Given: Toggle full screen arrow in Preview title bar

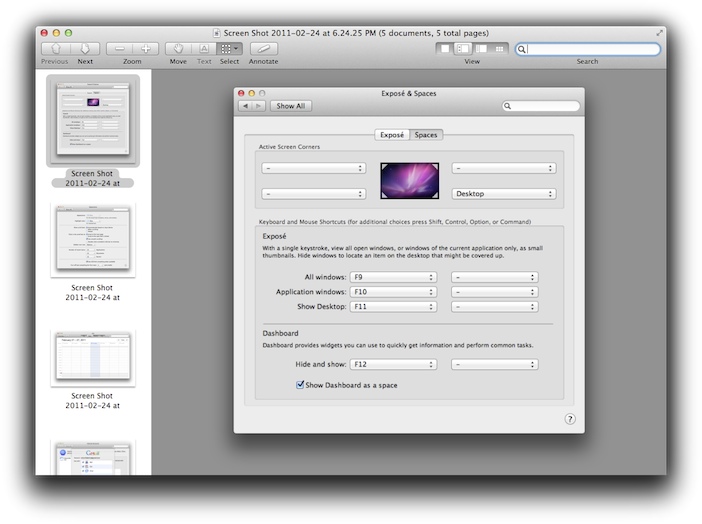Looking at the screenshot, I should (659, 33).
